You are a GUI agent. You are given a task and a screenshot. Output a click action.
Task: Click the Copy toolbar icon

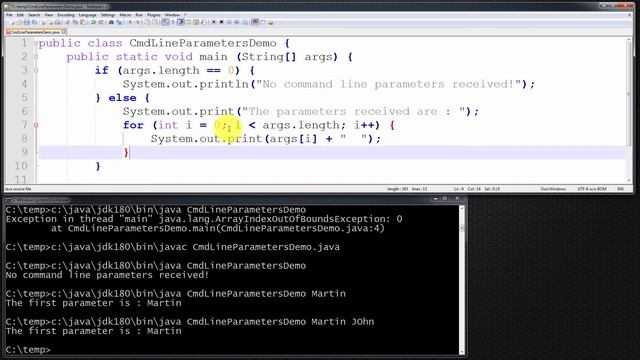coord(75,22)
